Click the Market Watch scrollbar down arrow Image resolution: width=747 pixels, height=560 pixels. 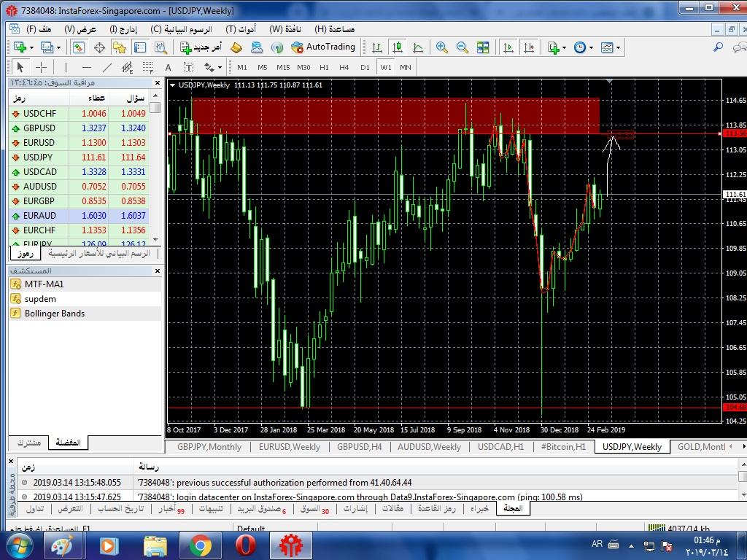(155, 239)
